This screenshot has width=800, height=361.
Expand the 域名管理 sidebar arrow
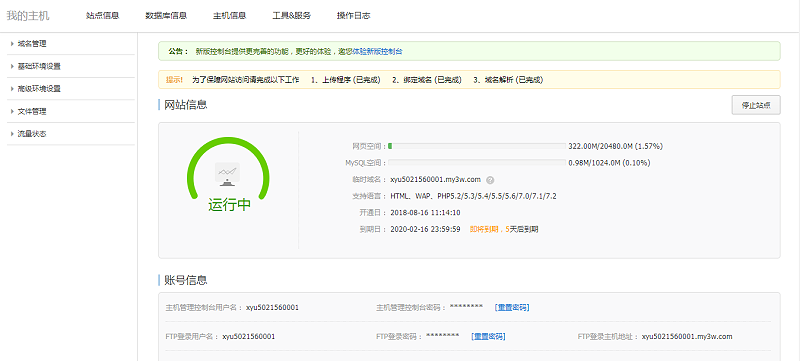12,44
